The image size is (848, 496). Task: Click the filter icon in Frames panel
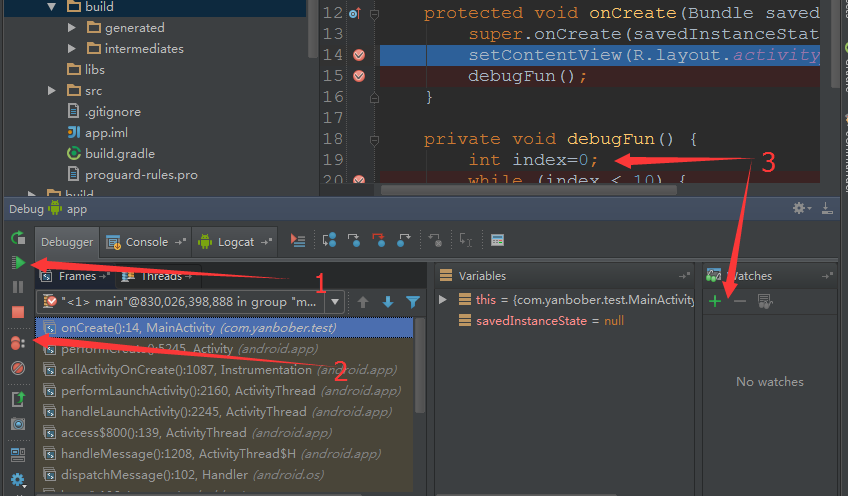413,301
